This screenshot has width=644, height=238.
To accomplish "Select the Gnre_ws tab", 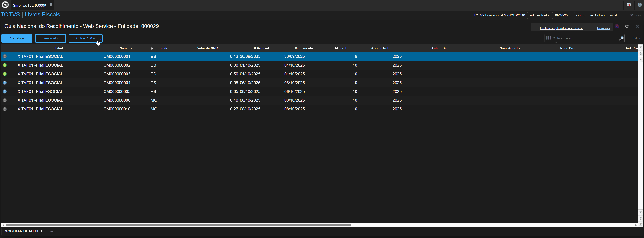I will [x=30, y=5].
